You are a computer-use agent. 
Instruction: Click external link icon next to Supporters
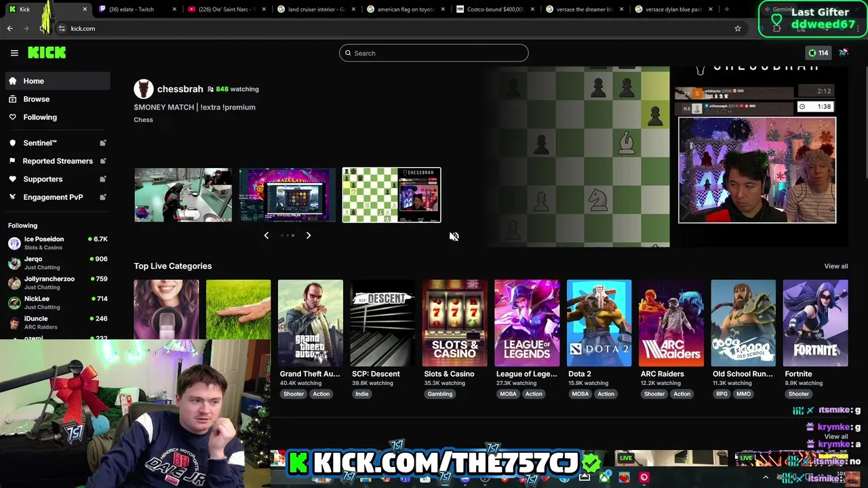click(103, 179)
